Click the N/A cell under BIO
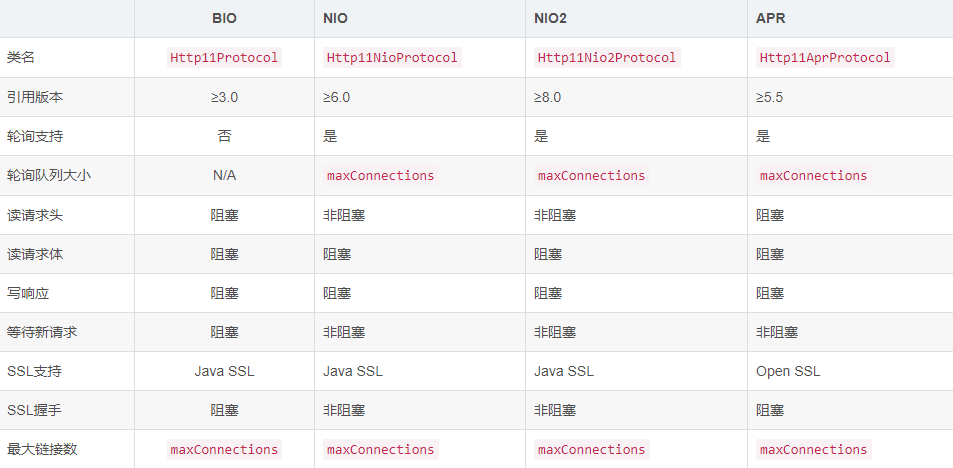 (x=224, y=175)
